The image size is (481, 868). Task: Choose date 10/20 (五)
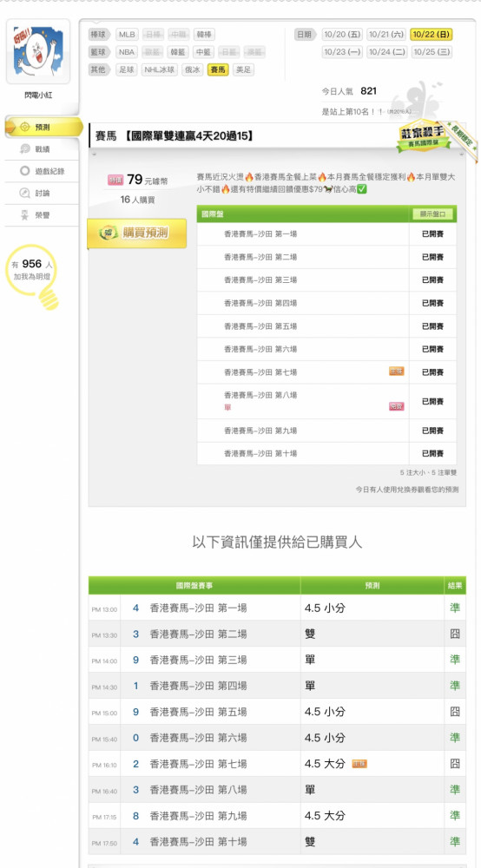343,35
